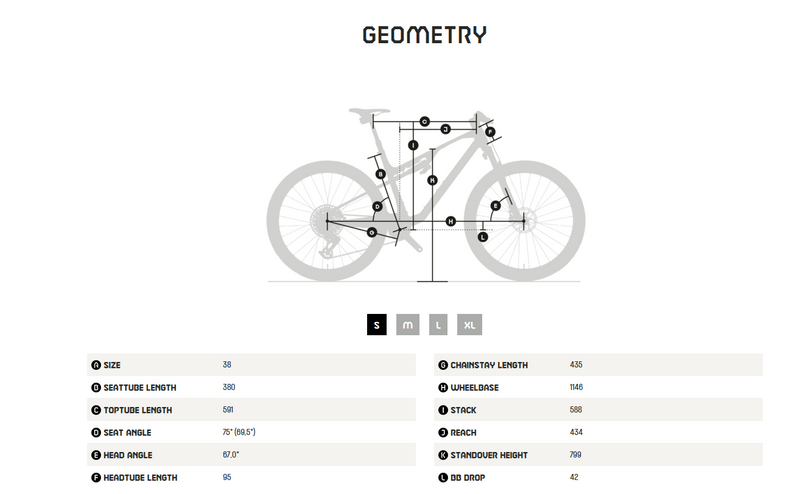Viewport: 800px width, 494px height.
Task: Click the Toptube Length value 591
Action: pyautogui.click(x=227, y=410)
